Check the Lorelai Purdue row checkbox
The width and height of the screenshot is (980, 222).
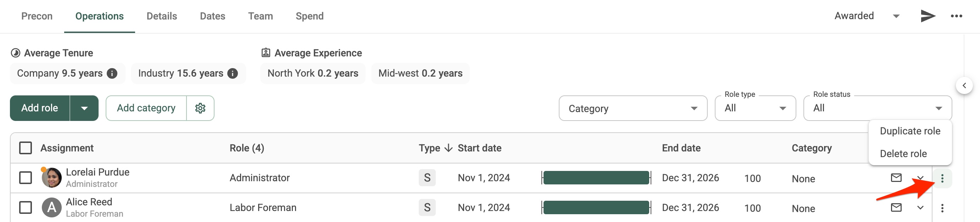[26, 178]
